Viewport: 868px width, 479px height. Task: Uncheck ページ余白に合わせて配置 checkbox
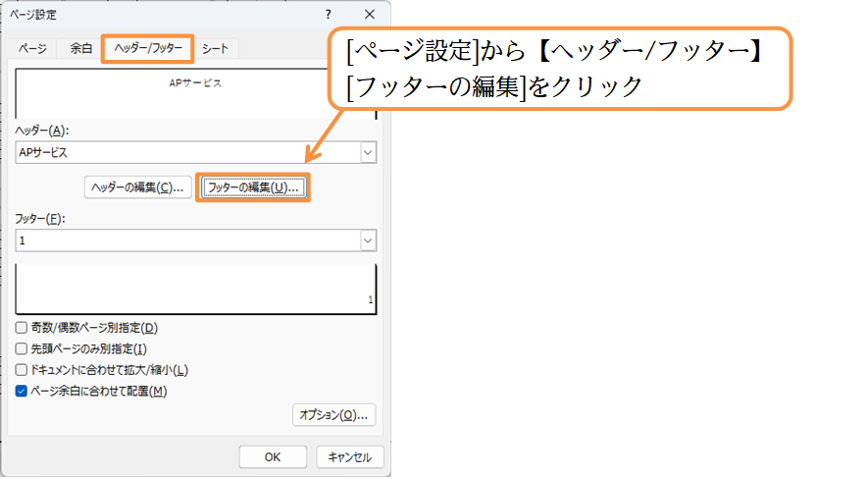pos(22,391)
